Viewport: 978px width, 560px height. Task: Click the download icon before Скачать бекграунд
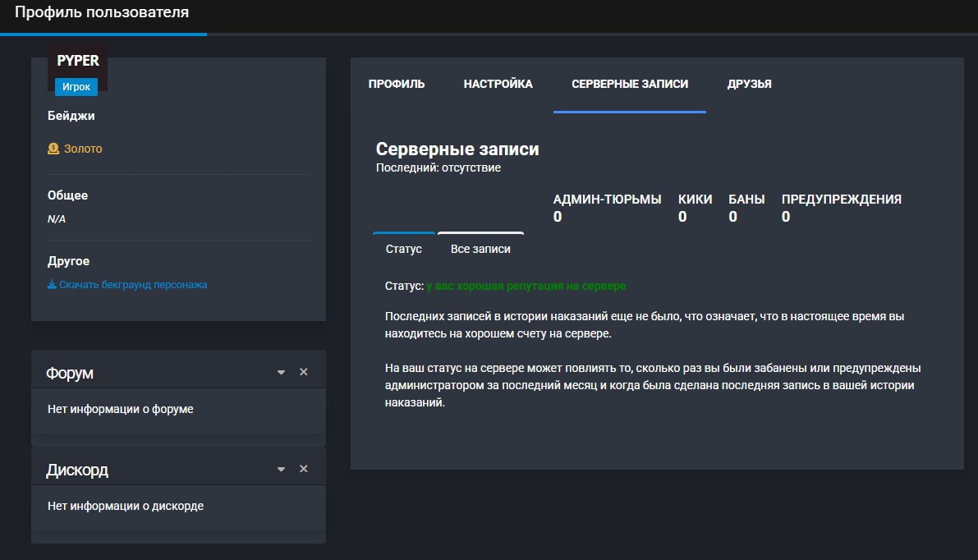point(52,284)
